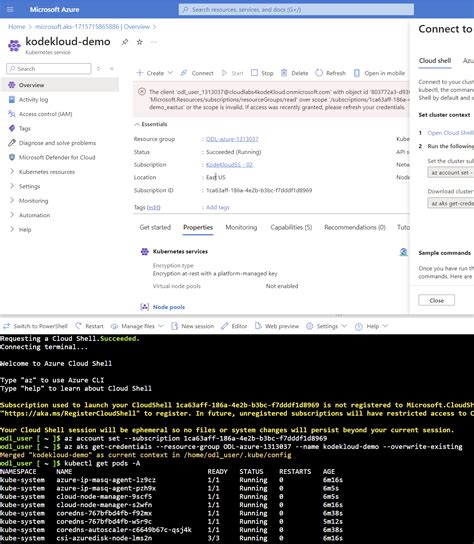Click the kubectl get pods -A command line
This screenshot has width=474, height=544.
[102, 464]
